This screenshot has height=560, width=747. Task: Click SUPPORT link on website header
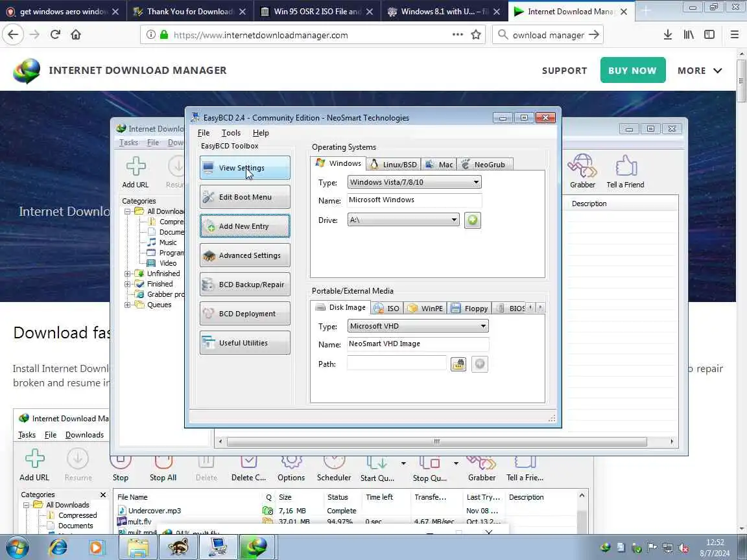pyautogui.click(x=565, y=71)
